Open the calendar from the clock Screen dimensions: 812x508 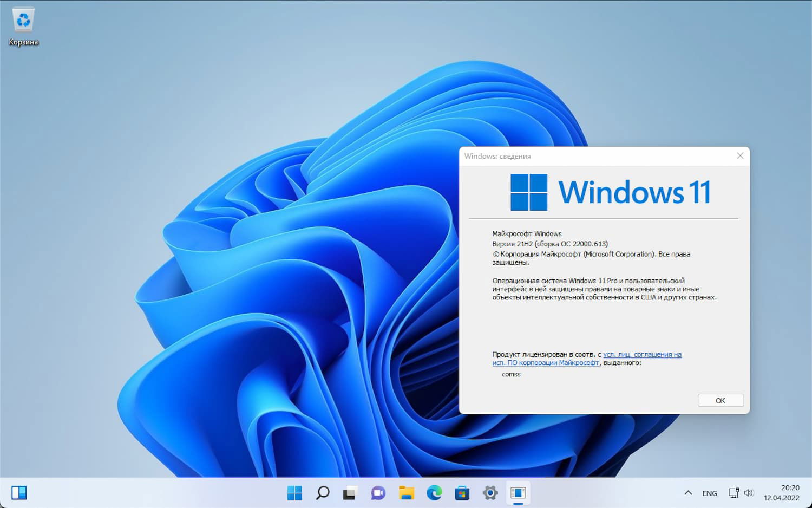[782, 493]
